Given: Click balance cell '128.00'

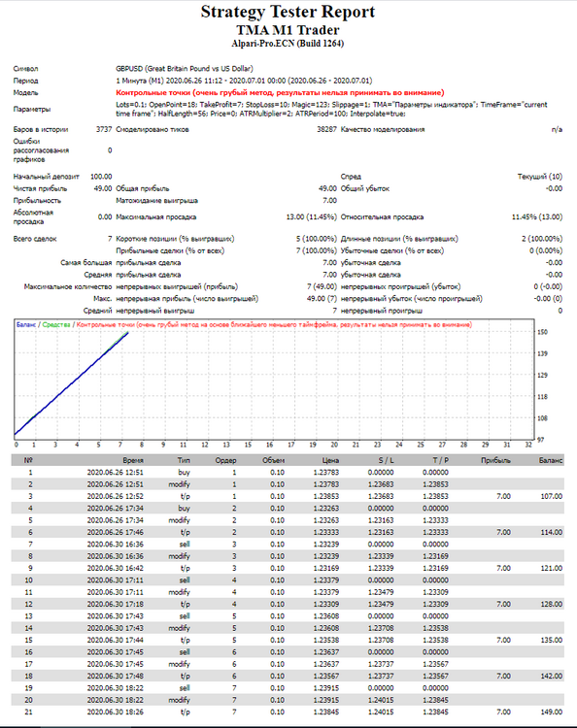Looking at the screenshot, I should pyautogui.click(x=552, y=604).
